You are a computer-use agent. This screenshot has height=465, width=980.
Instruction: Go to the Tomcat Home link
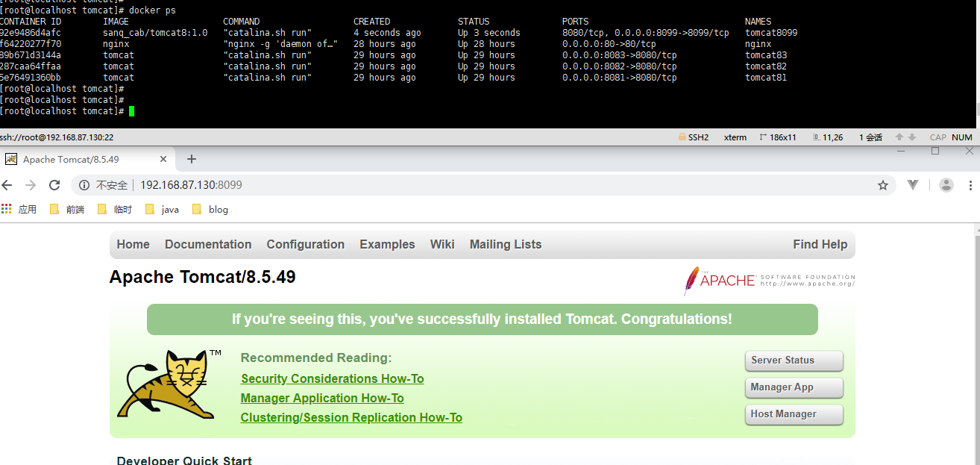pyautogui.click(x=133, y=244)
